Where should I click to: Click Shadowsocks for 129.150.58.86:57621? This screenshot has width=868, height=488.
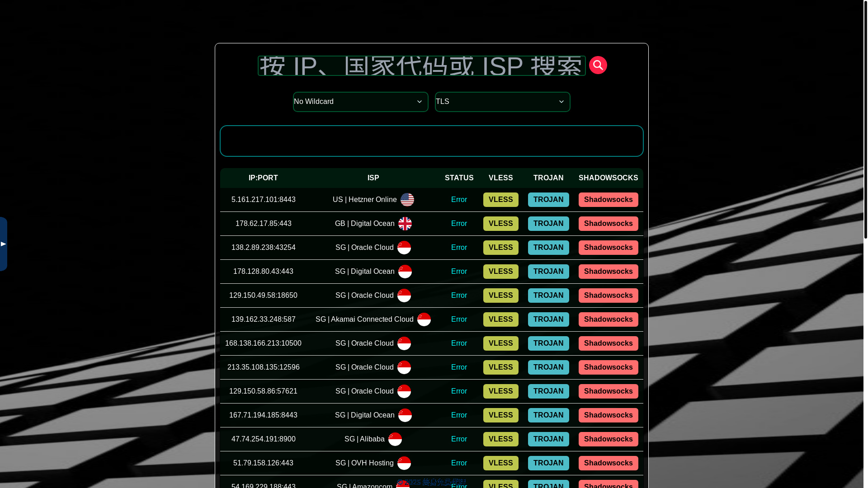click(x=608, y=391)
